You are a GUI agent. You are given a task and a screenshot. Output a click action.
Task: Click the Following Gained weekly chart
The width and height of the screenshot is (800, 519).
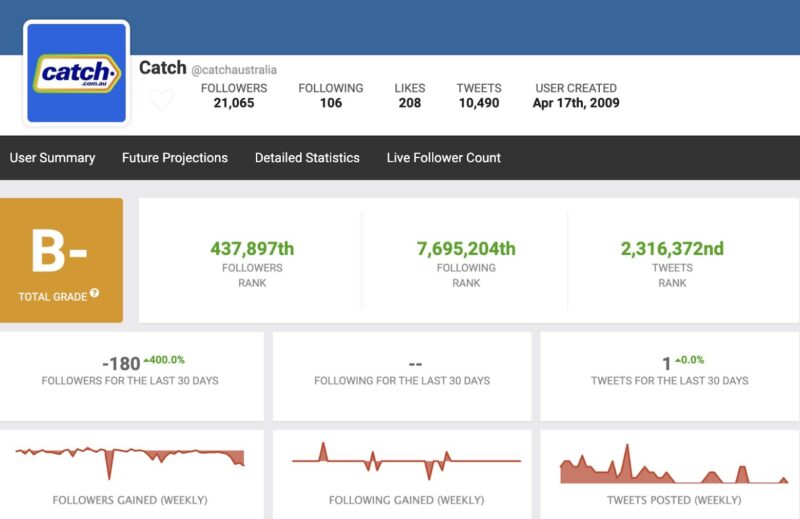(x=406, y=462)
